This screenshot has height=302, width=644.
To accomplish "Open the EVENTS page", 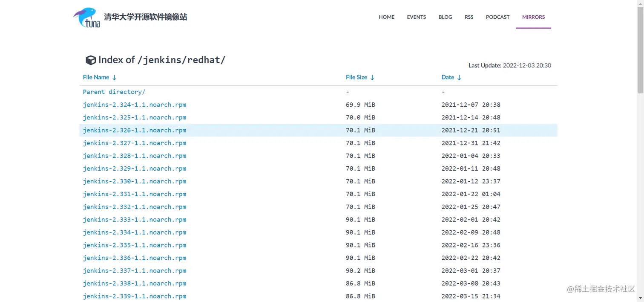I will click(417, 17).
